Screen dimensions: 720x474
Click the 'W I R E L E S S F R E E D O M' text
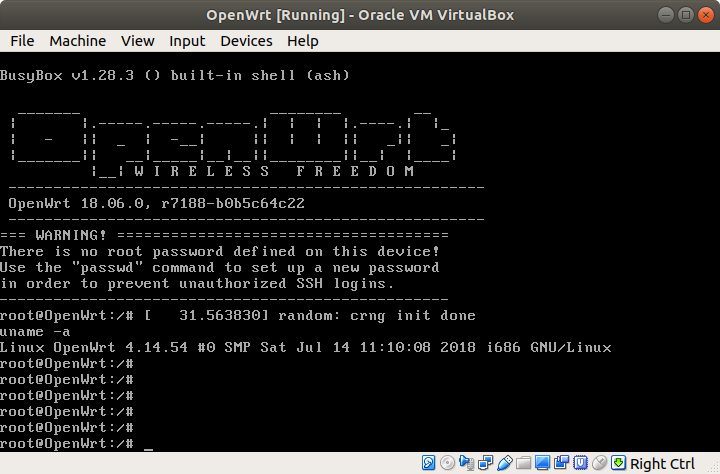275,171
